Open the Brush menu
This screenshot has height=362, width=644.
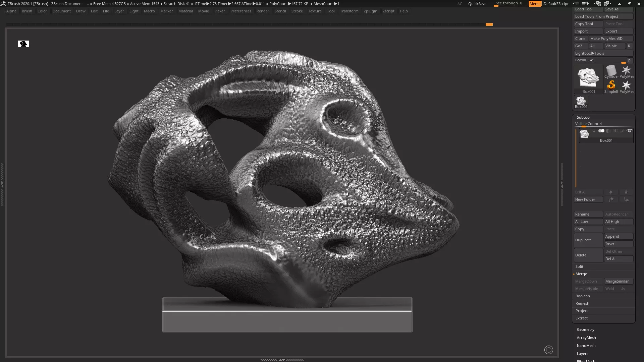[x=27, y=11]
